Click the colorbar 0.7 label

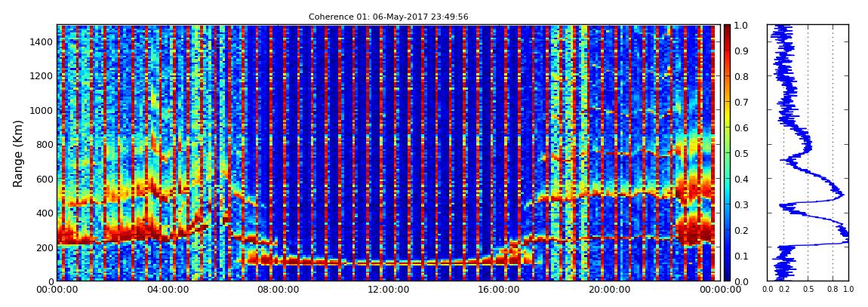click(x=741, y=103)
